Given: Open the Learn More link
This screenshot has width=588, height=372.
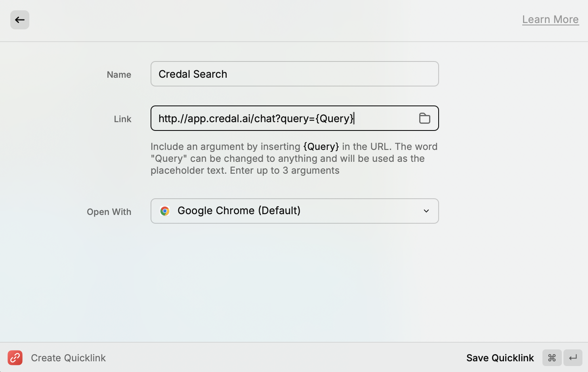Looking at the screenshot, I should pos(550,19).
